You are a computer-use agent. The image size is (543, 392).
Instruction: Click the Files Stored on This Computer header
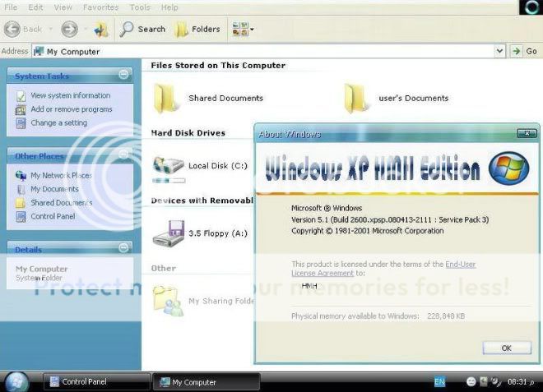(x=218, y=66)
